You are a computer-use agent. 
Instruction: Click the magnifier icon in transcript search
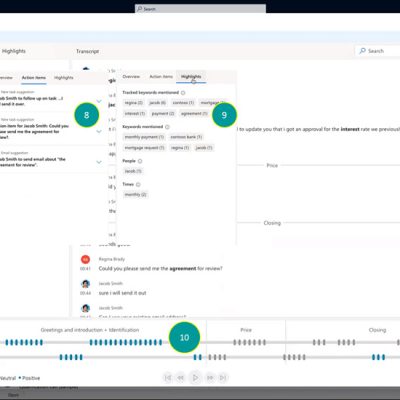coord(362,51)
